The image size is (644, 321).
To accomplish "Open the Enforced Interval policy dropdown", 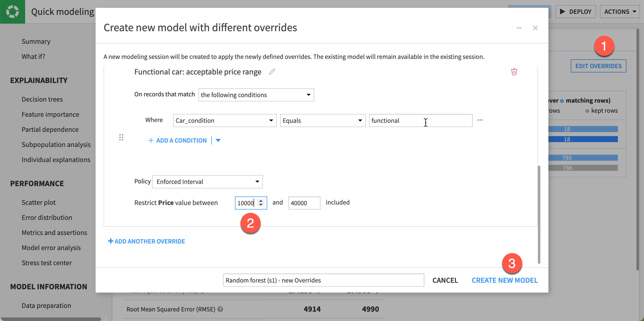I will point(207,181).
